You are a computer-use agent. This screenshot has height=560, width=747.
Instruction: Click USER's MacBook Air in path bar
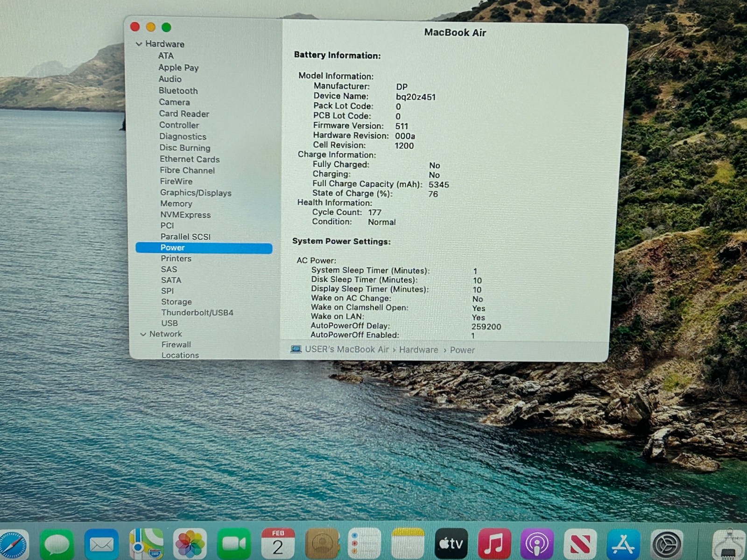point(346,350)
